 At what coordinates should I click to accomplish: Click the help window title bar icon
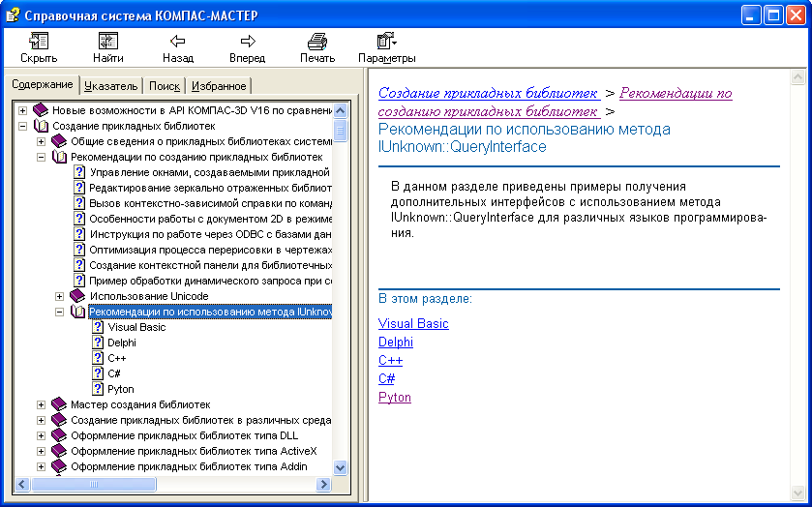tap(13, 15)
